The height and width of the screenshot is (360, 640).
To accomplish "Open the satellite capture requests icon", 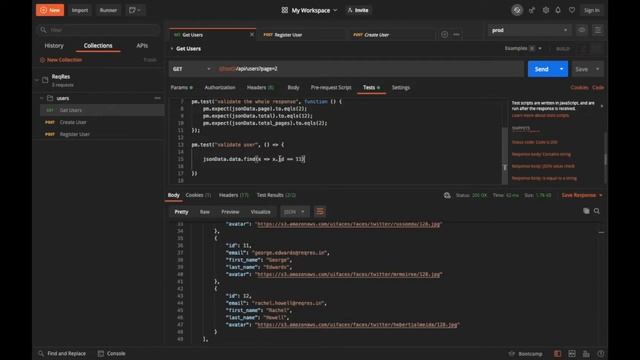I will click(531, 10).
